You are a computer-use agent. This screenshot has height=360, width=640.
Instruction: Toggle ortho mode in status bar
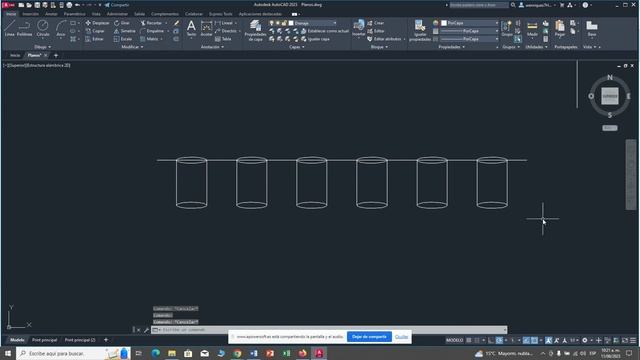pos(491,340)
